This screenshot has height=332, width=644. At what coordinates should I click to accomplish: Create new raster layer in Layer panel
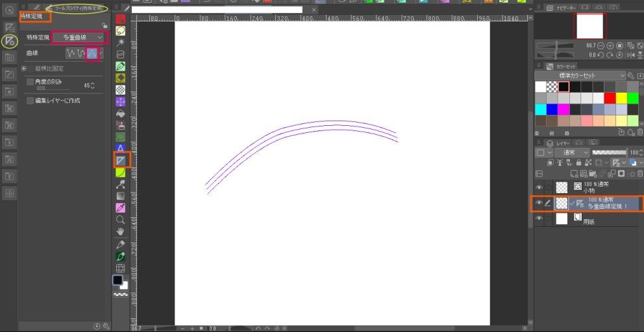[575, 174]
